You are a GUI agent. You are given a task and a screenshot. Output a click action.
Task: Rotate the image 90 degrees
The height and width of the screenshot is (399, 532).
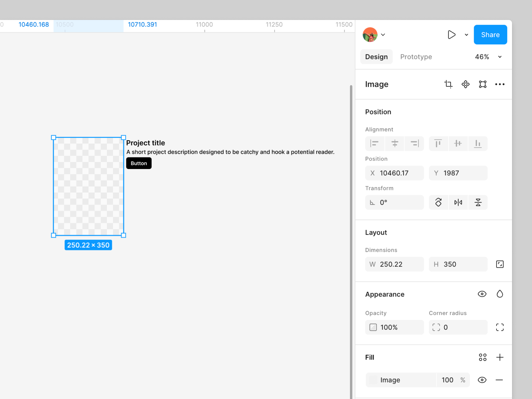click(x=438, y=202)
